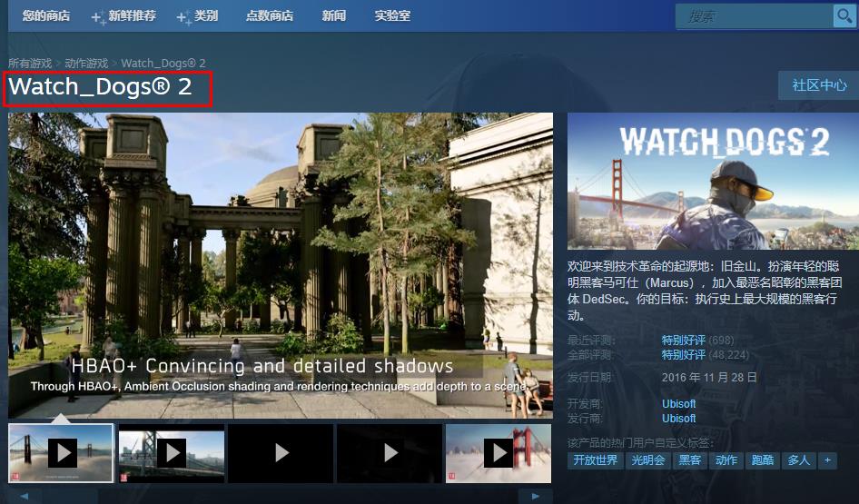The width and height of the screenshot is (859, 504).
Task: Open Watch_Dogs® 2 breadcrumb link
Action: pos(163,63)
